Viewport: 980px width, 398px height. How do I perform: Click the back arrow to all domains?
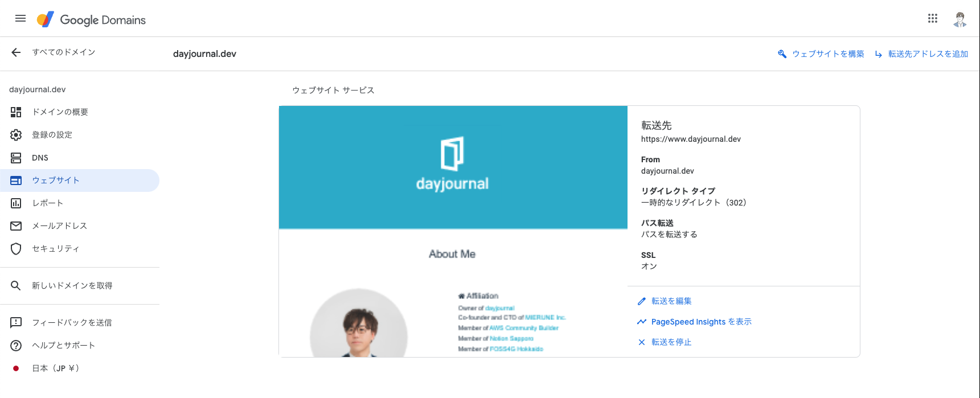click(x=16, y=52)
